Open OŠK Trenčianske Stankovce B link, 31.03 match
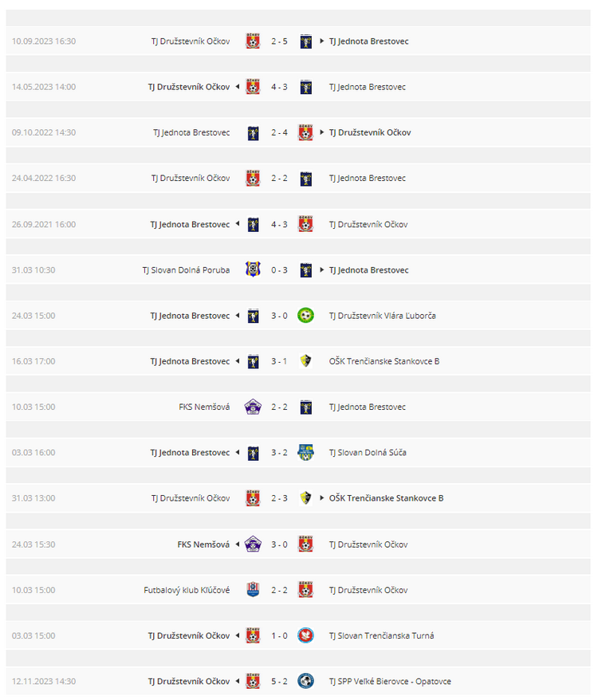Screen dimensions: 598x700 [x=386, y=498]
